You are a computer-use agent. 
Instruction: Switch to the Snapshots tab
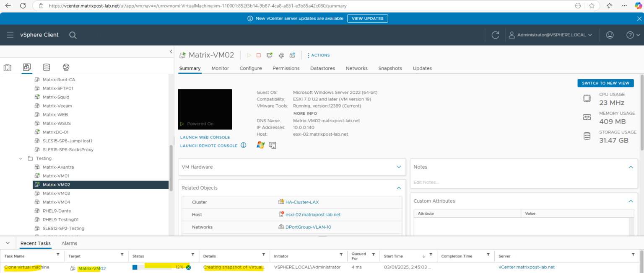click(x=390, y=68)
